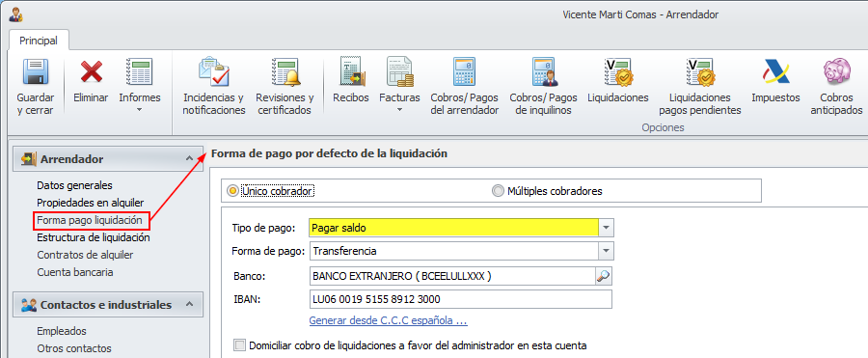This screenshot has width=868, height=358.
Task: Select the Múltiples cobradores radio button
Action: point(498,191)
